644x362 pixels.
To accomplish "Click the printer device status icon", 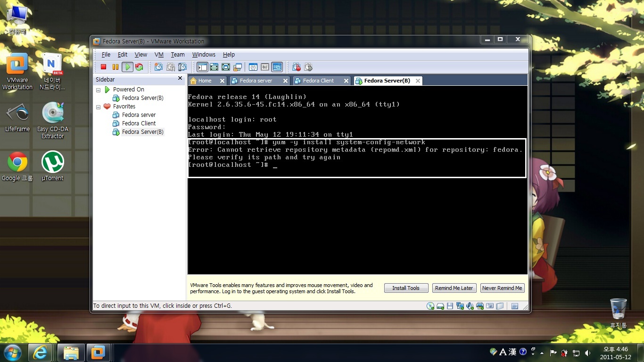I will tap(480, 306).
